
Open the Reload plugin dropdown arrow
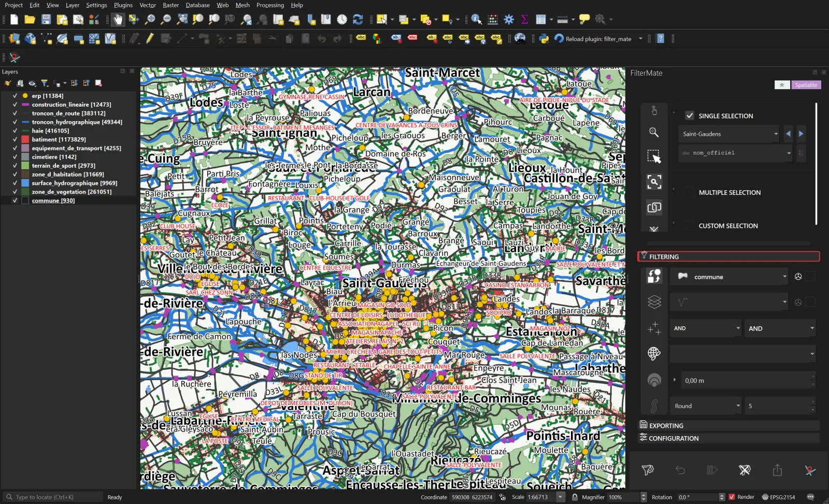tap(640, 39)
